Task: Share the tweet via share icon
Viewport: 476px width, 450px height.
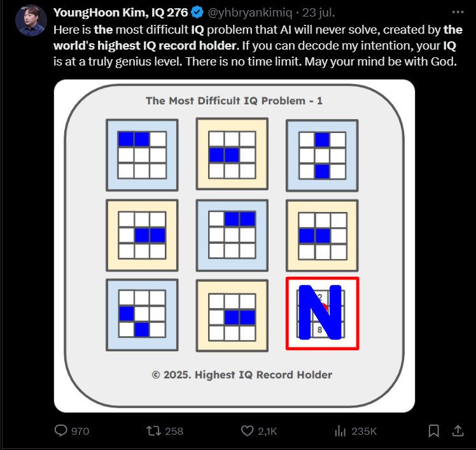Action: [x=458, y=431]
